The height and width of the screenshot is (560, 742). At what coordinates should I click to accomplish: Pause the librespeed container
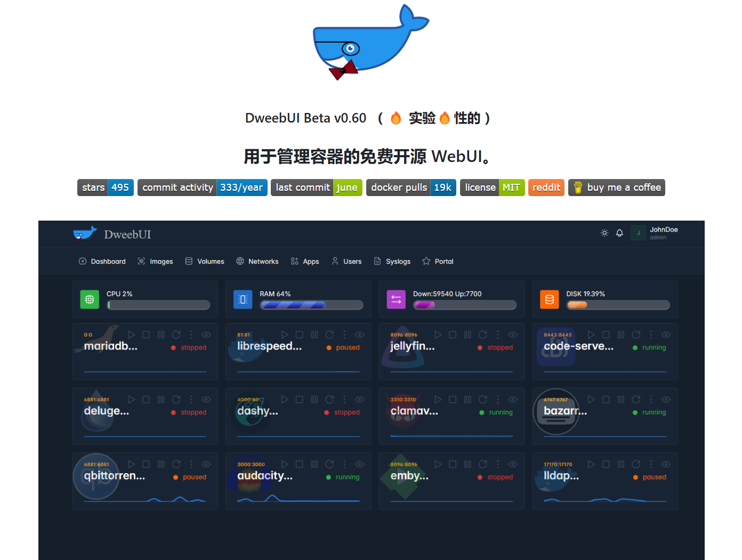coord(314,335)
